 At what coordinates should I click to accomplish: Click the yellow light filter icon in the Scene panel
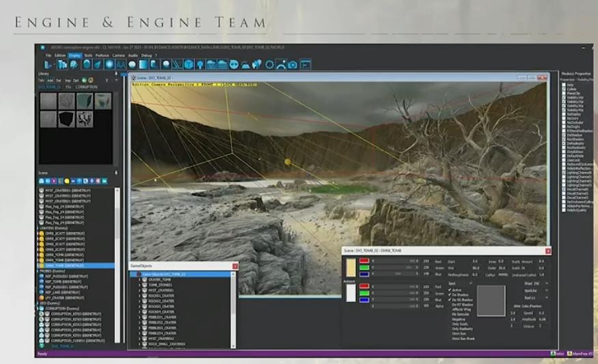click(66, 181)
